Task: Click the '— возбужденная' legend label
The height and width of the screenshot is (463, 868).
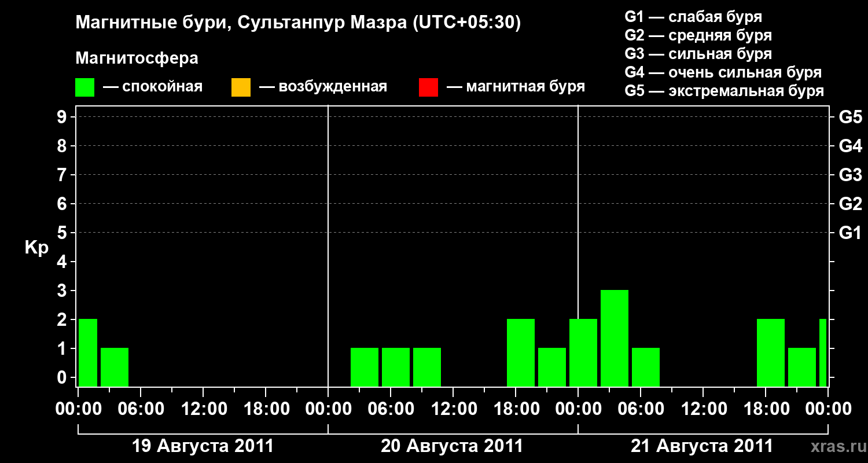Action: point(323,87)
